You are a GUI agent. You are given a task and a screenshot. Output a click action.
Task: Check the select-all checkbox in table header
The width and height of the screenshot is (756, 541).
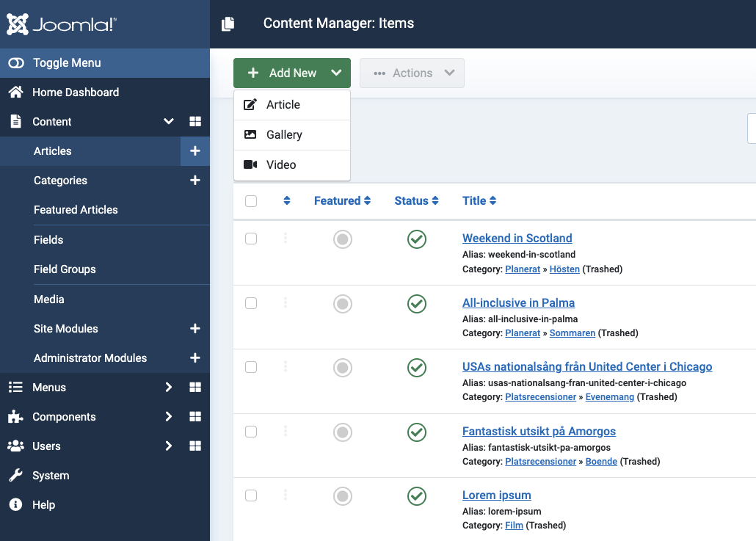coord(251,201)
